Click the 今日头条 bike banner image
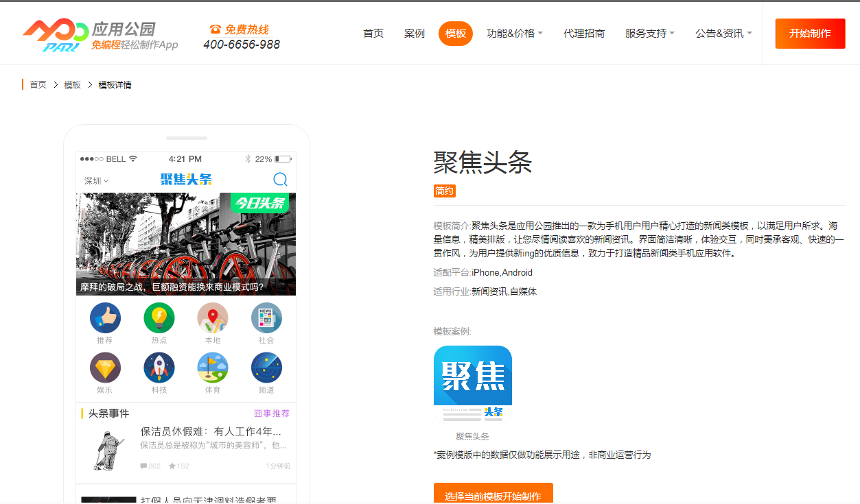 click(185, 243)
